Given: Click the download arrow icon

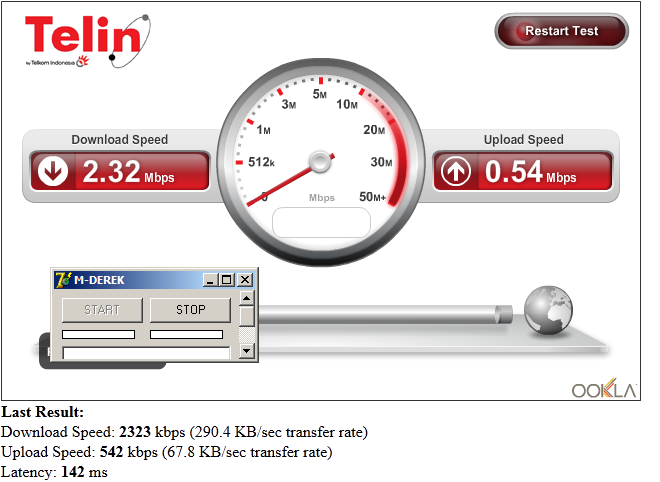Looking at the screenshot, I should (53, 171).
